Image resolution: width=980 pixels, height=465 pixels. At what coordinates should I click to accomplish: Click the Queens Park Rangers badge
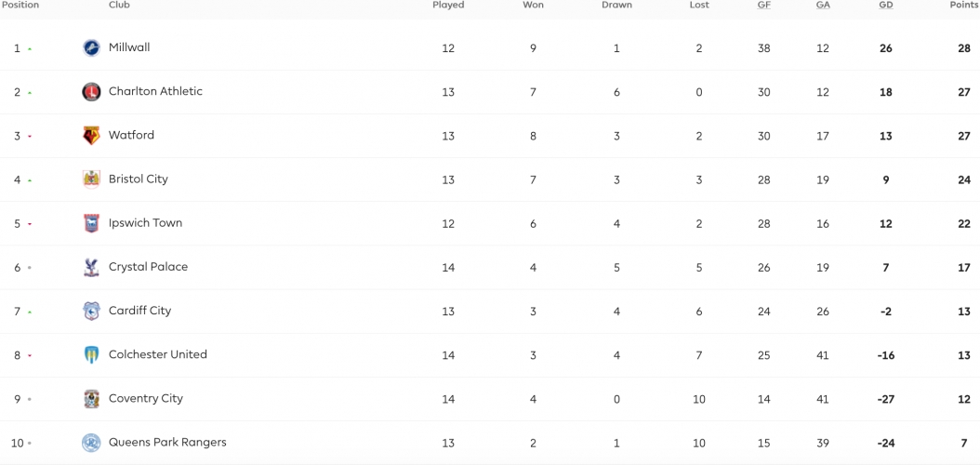[91, 443]
